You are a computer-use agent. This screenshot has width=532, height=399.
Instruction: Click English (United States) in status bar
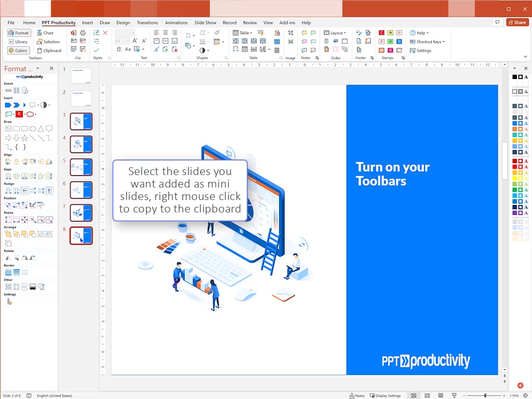click(54, 395)
